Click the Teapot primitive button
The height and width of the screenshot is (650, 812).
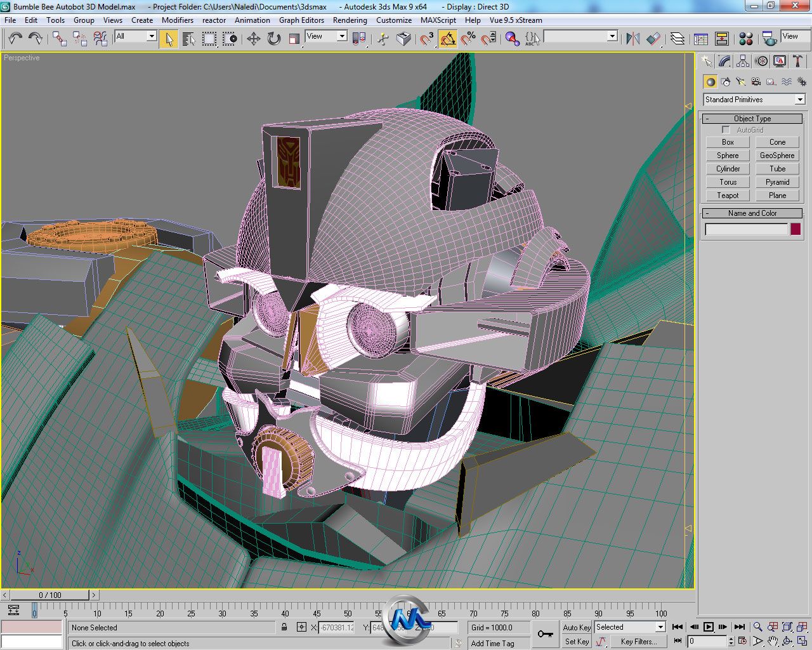click(728, 196)
